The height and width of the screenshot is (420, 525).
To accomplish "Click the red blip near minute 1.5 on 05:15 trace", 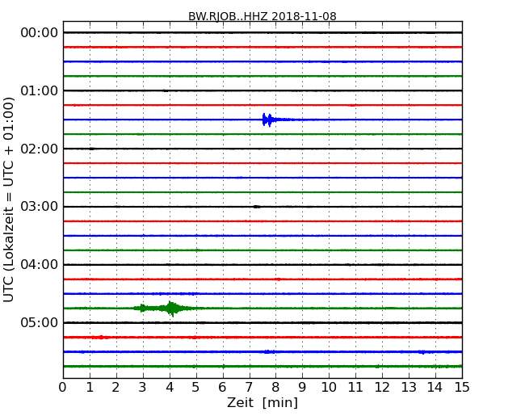I will [x=100, y=338].
